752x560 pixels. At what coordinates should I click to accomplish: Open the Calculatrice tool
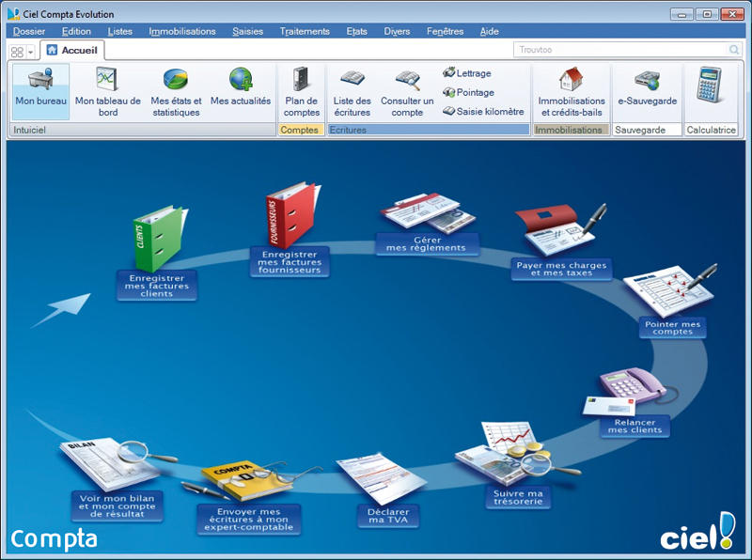pos(711,91)
